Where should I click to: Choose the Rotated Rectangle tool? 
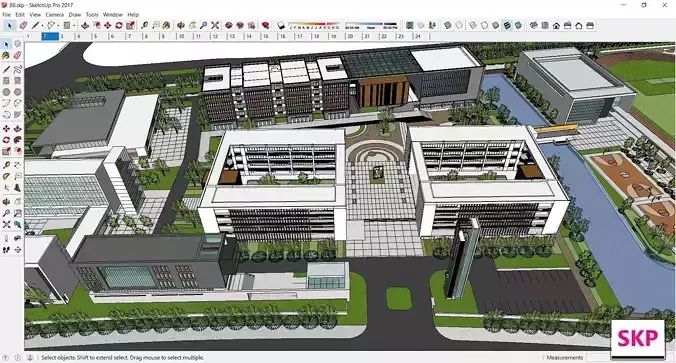[17, 81]
